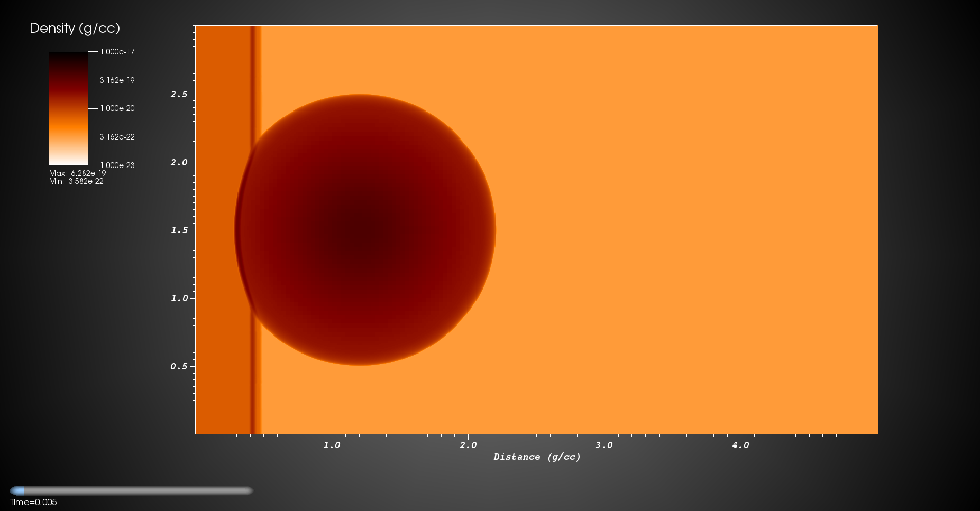980x511 pixels.
Task: Click the density colorbar legend
Action: tap(69, 108)
